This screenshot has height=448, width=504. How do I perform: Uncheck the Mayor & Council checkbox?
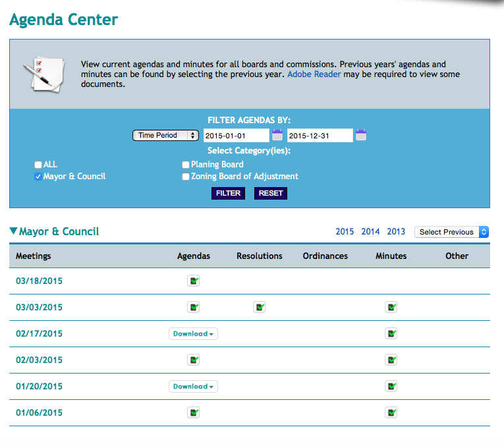click(x=38, y=177)
